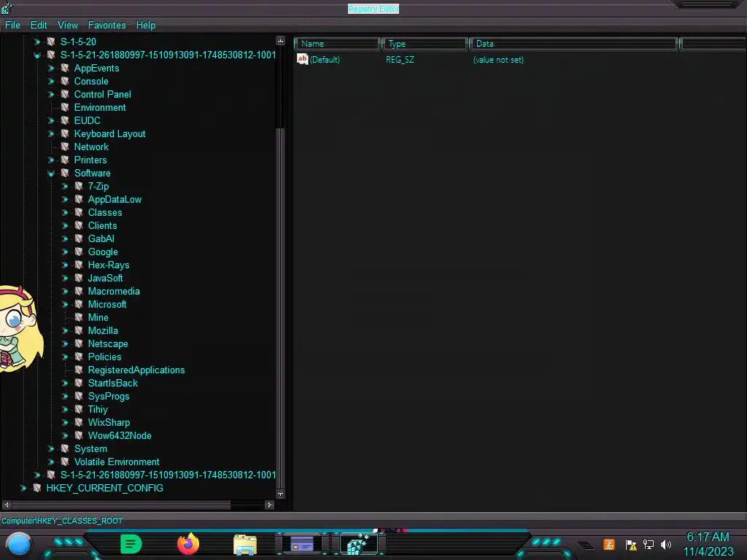Click the folder icon beside RegisteredApplications key
Screen dimensions: 747x560
tap(79, 370)
